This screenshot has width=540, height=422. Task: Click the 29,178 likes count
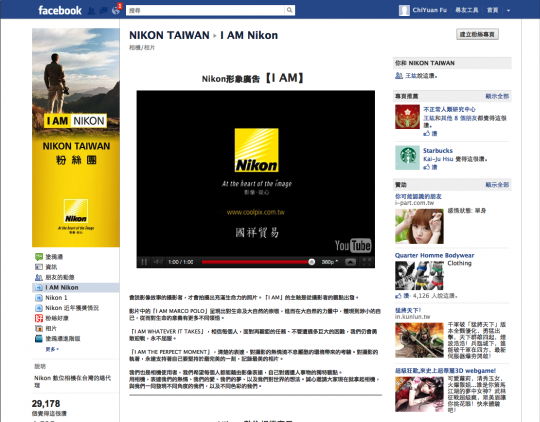tap(46, 403)
